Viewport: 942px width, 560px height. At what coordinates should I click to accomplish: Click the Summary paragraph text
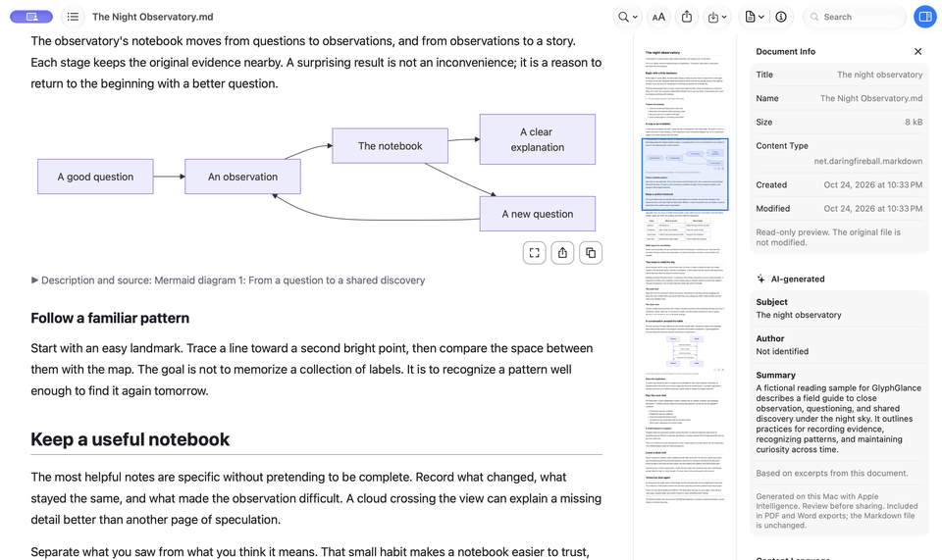pos(838,419)
